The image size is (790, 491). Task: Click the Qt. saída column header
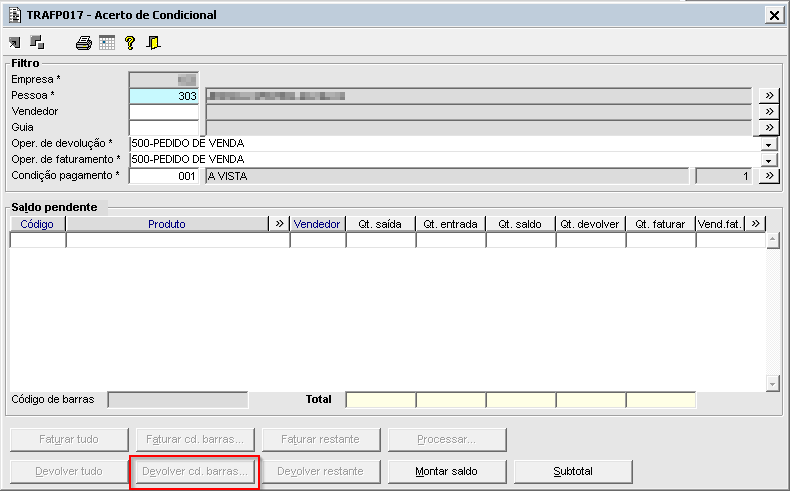(x=380, y=224)
